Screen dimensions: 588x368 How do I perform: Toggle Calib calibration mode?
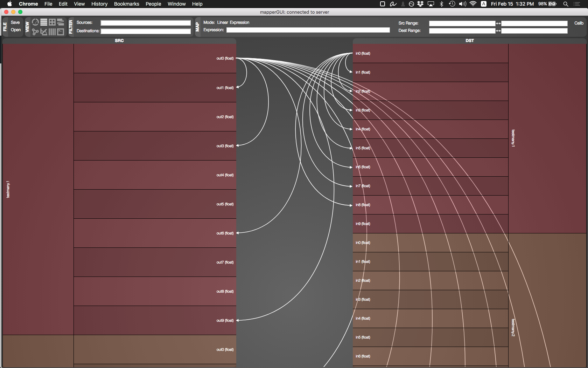coord(578,23)
